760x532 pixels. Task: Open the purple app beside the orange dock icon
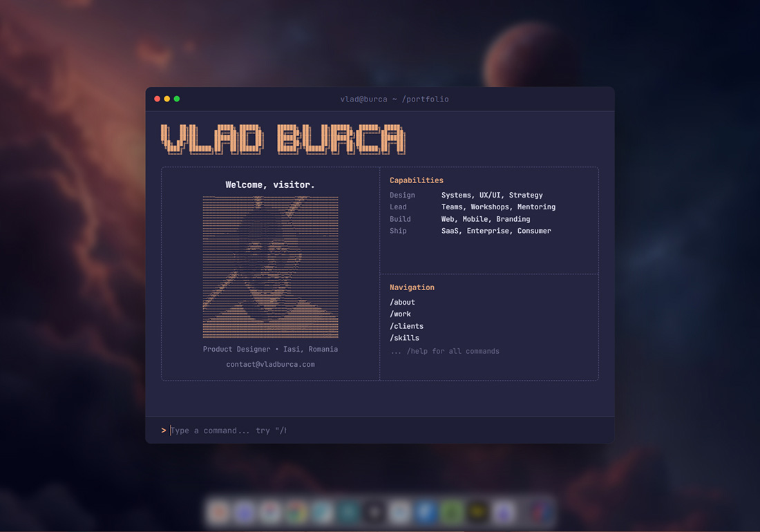click(245, 512)
